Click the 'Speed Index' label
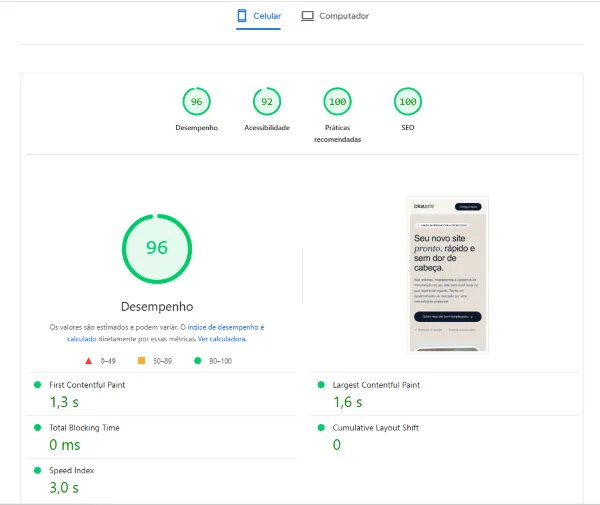Screen dimensions: 600x505 72,471
